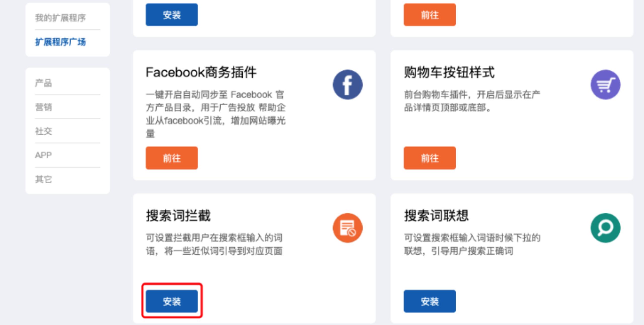Click the Facebook logo icon
Viewport: 644px width, 325px height.
(347, 85)
